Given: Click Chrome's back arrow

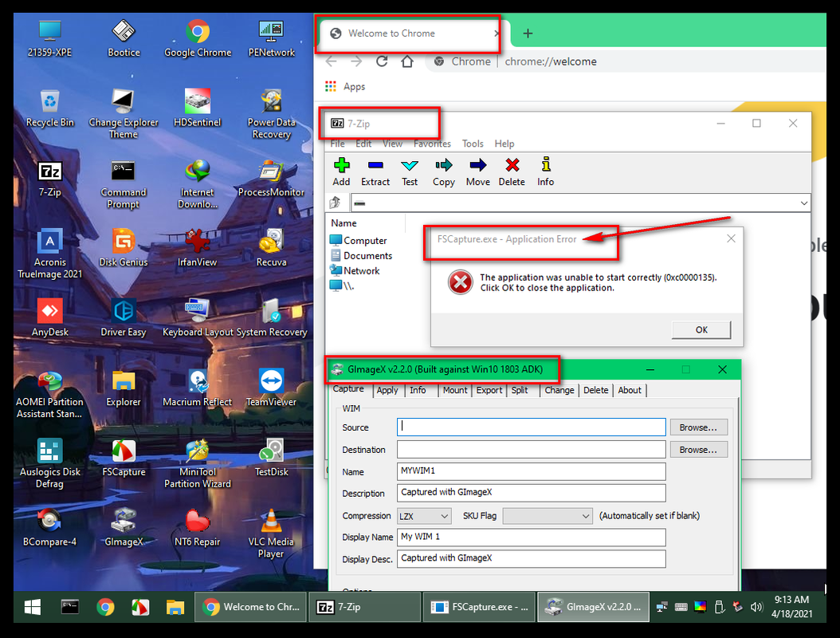Looking at the screenshot, I should point(331,61).
